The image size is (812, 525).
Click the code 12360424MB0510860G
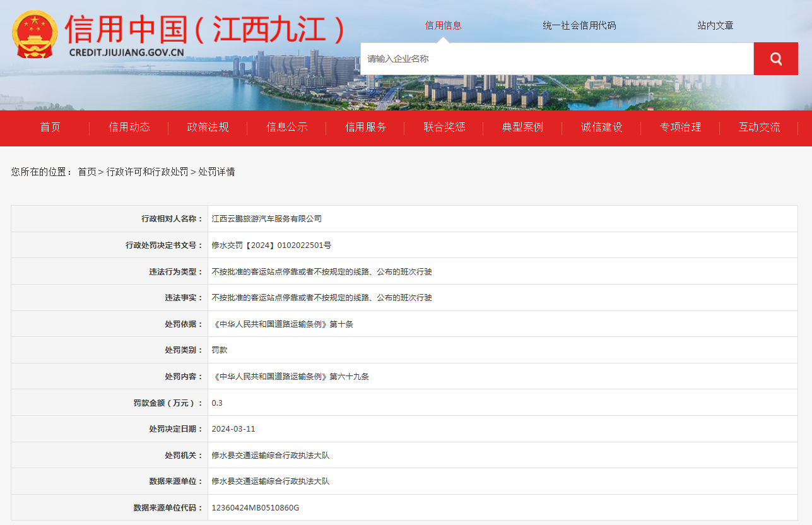256,508
